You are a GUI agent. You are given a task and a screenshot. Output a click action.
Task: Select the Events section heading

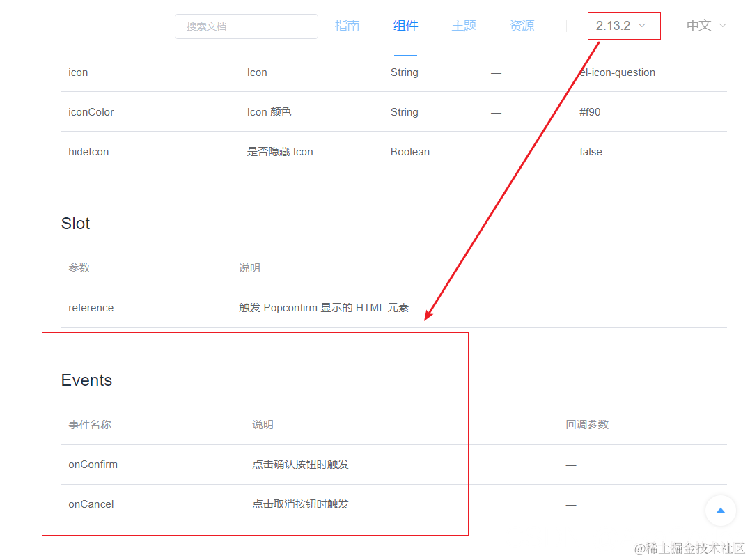coord(86,380)
